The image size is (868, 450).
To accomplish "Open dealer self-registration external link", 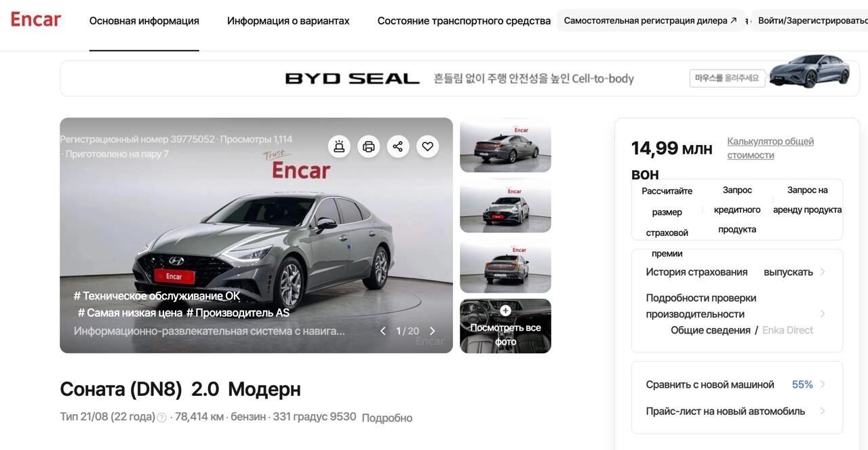I will pos(650,20).
